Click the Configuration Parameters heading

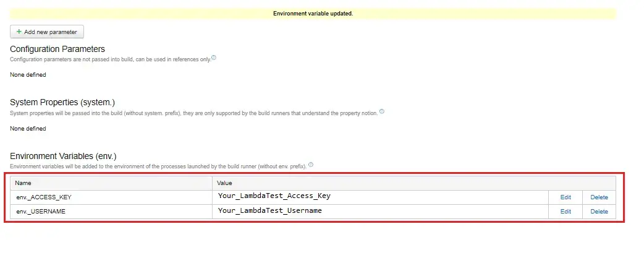click(x=57, y=49)
